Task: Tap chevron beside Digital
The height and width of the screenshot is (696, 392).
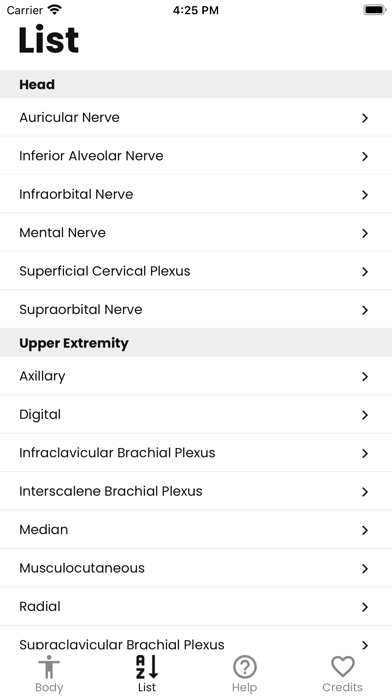Action: (365, 415)
